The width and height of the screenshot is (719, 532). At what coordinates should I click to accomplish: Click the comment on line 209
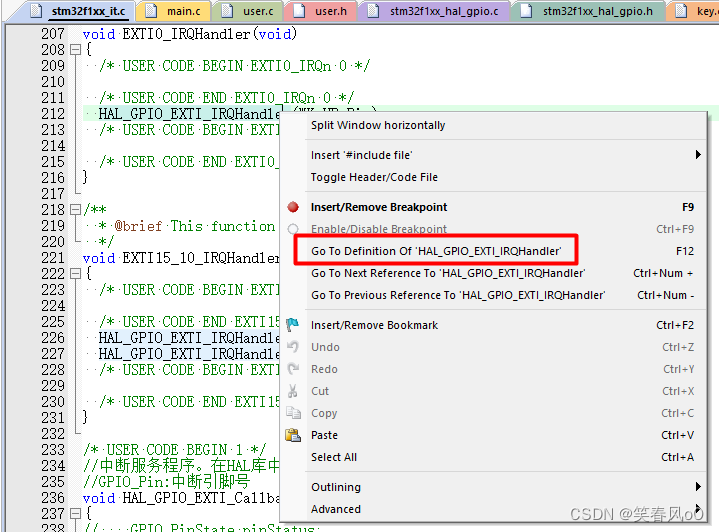point(234,66)
